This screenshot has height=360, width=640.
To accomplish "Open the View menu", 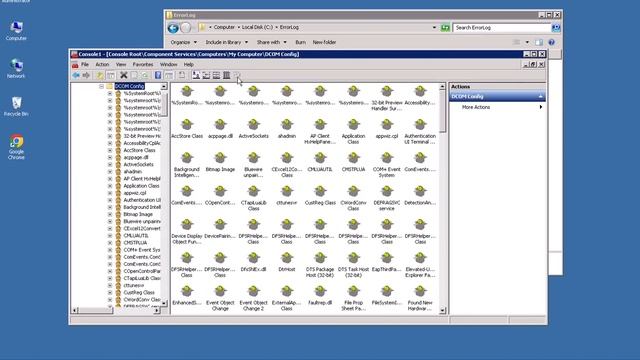I will [x=121, y=64].
